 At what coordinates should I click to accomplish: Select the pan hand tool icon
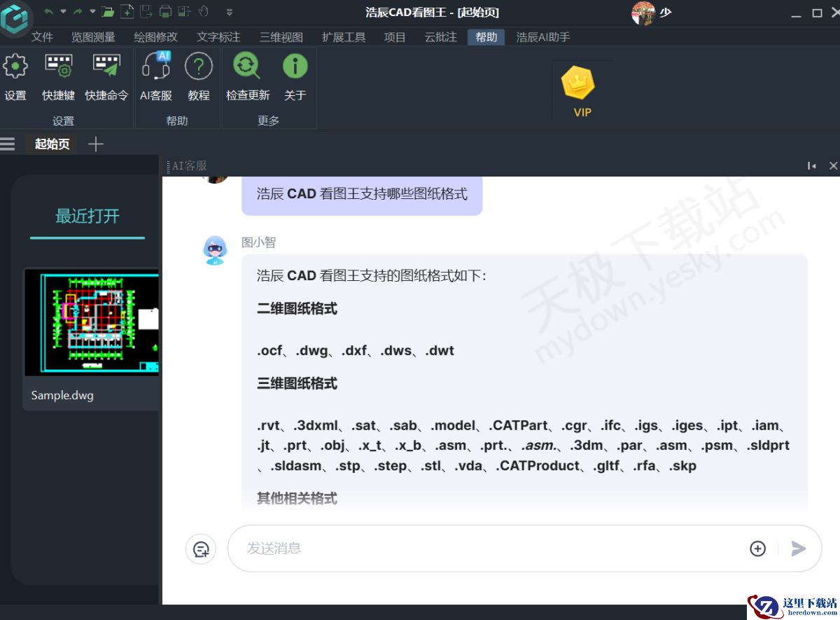click(202, 11)
